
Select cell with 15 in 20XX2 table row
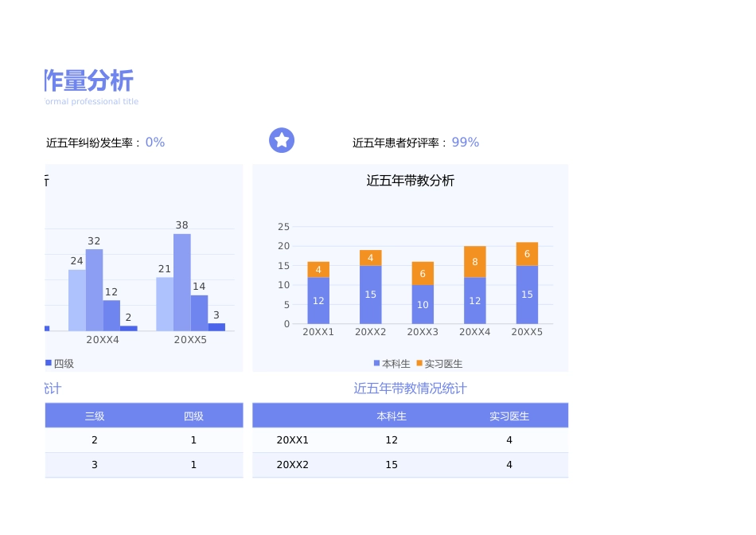[x=392, y=465]
